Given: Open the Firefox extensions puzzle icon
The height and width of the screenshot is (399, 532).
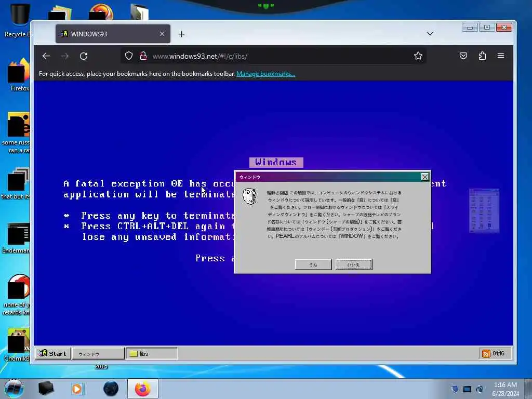Looking at the screenshot, I should (482, 56).
